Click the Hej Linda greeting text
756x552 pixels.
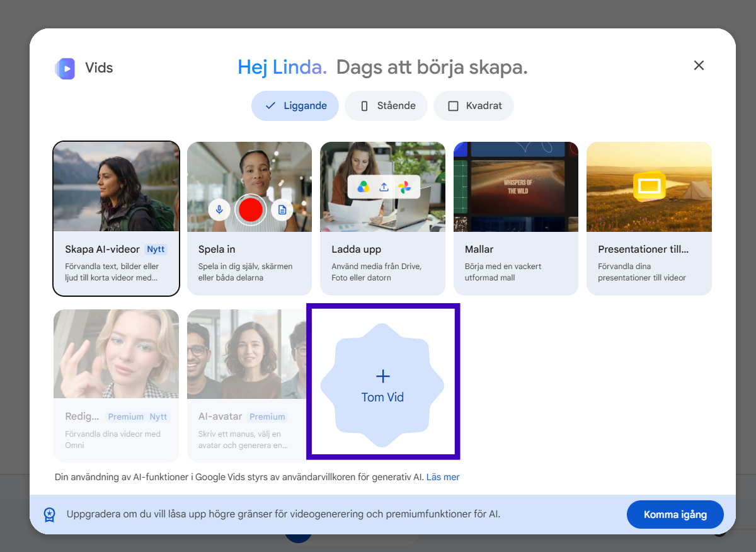coord(282,67)
